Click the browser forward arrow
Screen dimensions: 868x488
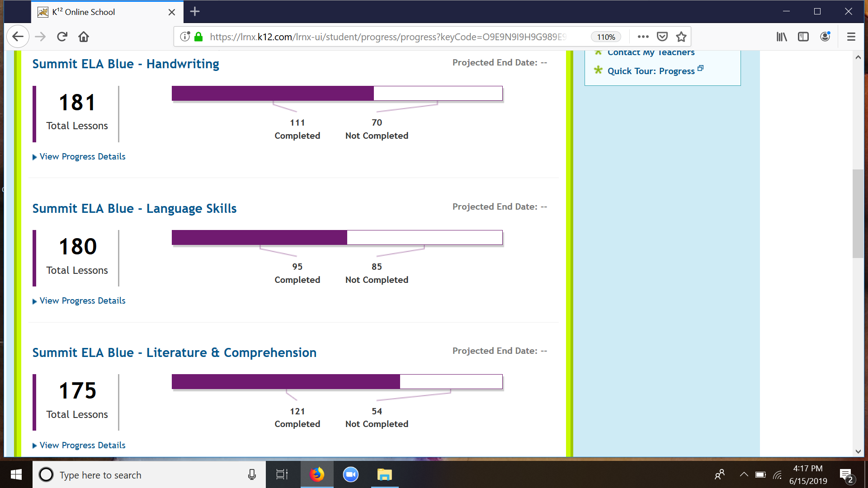(x=40, y=37)
